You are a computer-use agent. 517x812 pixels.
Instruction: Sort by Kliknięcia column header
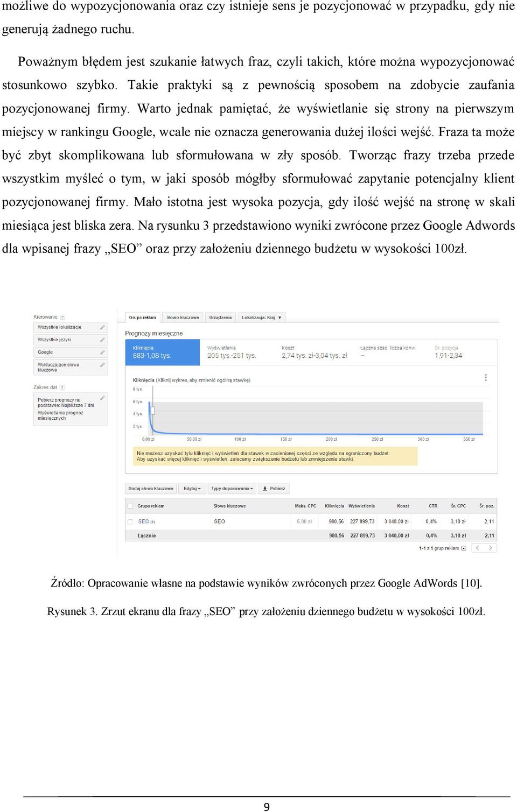tap(334, 506)
